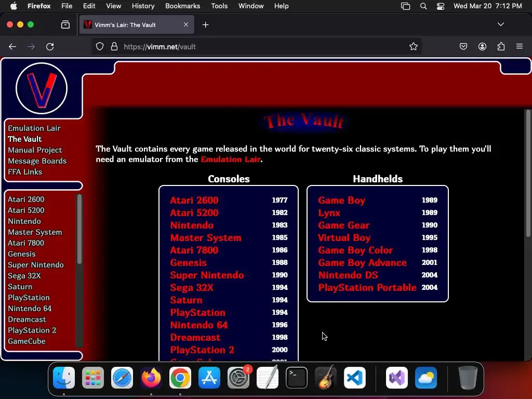Open Lynx handheld link
The width and height of the screenshot is (532, 399).
pyautogui.click(x=329, y=212)
